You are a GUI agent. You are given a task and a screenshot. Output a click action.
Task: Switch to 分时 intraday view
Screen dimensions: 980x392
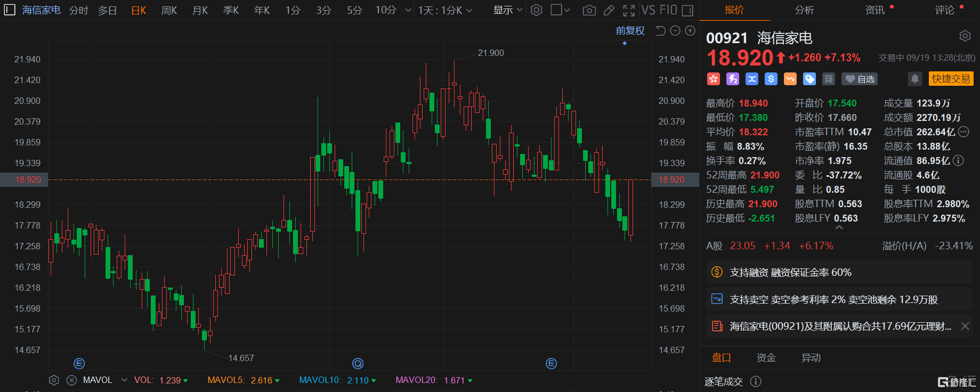(x=79, y=10)
